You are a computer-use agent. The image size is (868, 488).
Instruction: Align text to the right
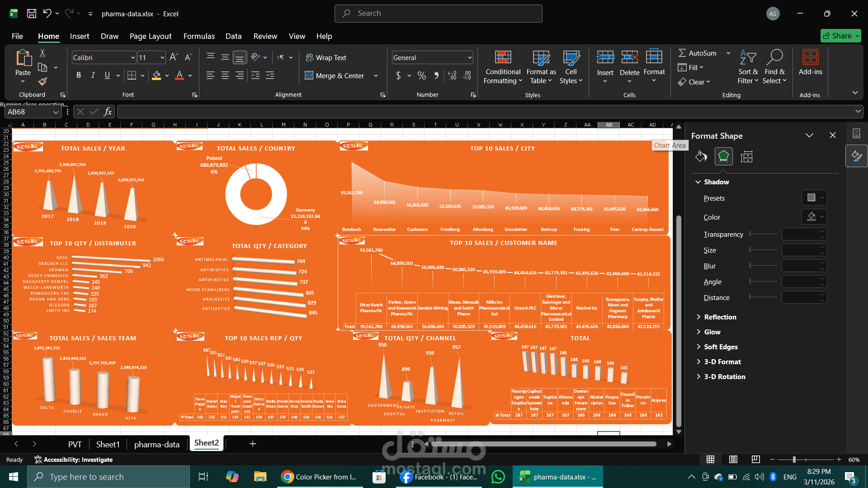coord(240,75)
